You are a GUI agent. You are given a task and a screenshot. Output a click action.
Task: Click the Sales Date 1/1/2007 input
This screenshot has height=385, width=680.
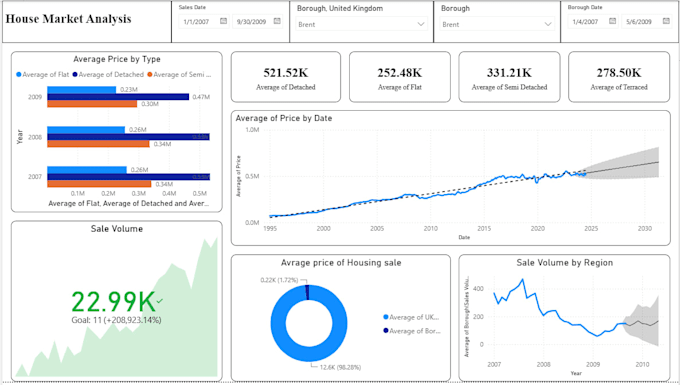[204, 21]
